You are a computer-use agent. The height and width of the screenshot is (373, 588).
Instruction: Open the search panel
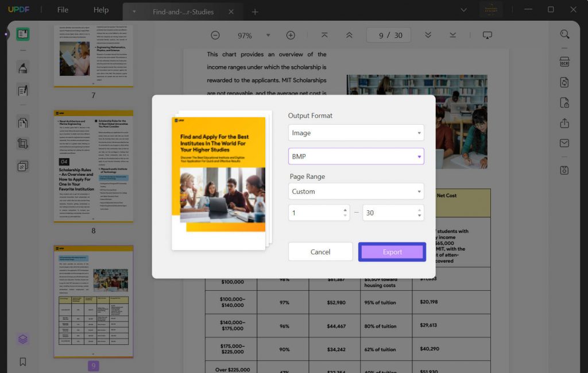pos(564,34)
